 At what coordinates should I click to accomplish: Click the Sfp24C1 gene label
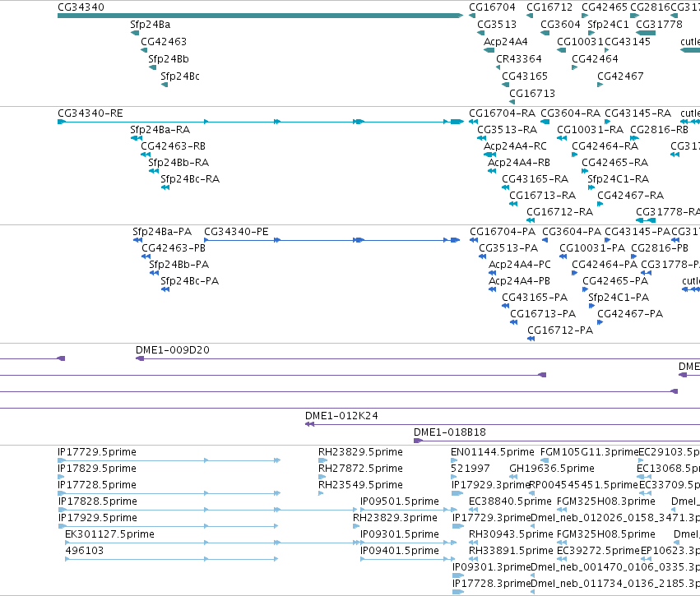point(608,25)
